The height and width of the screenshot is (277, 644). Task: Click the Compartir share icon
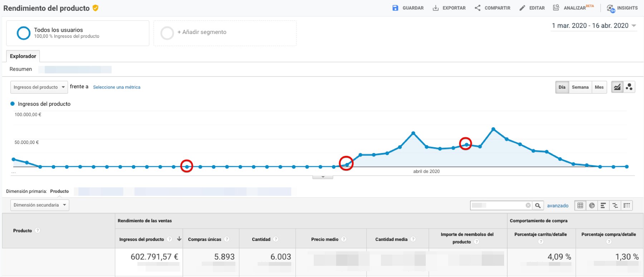tap(477, 8)
